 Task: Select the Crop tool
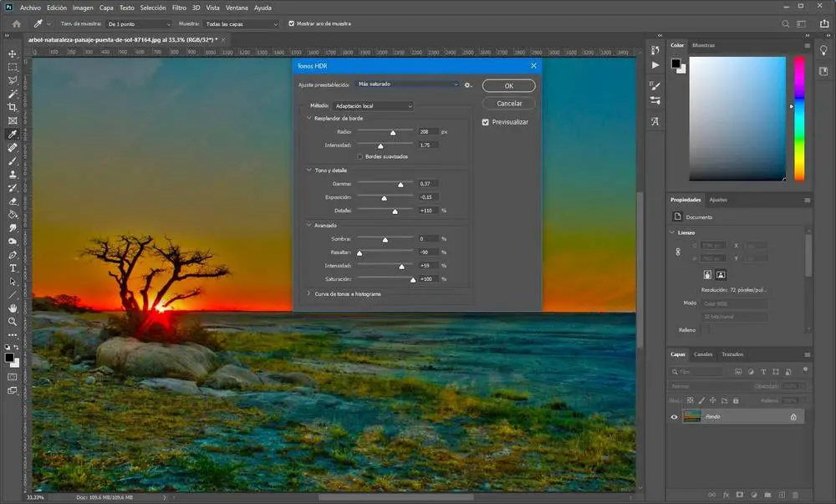(x=13, y=107)
